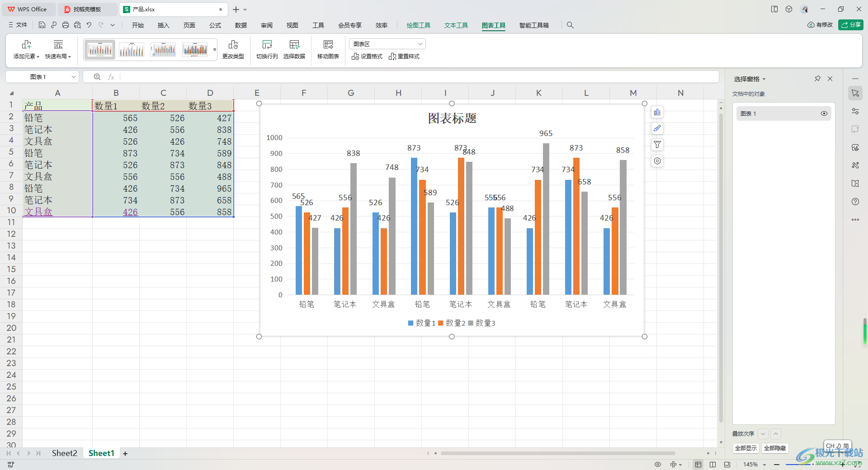Switch to the Drawing Tools (绘图工具) tab
Screen dimensions: 868x470
click(x=419, y=25)
